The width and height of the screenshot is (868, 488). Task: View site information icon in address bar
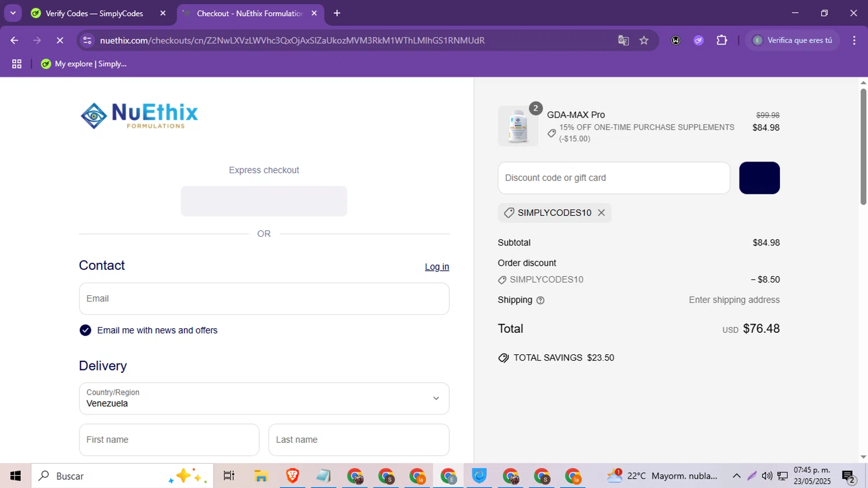coord(87,41)
